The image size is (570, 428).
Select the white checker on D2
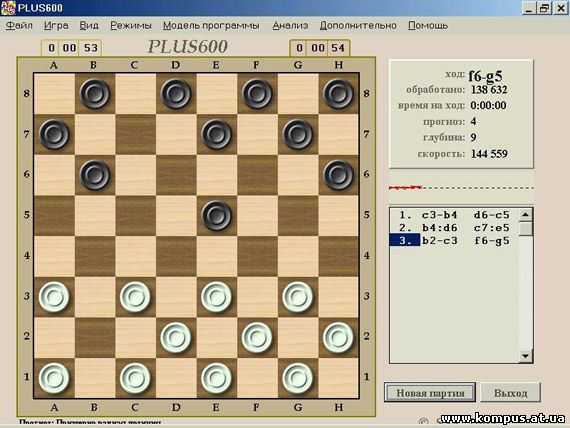[x=176, y=337]
